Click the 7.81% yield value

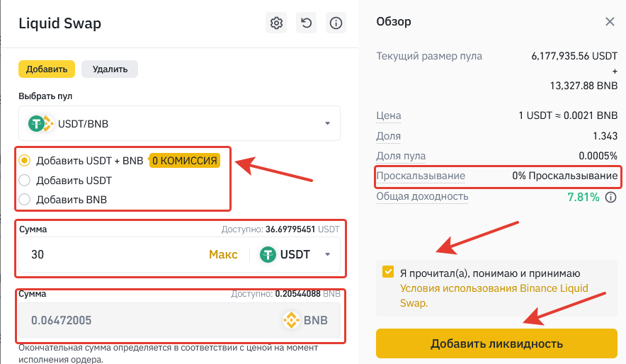coord(584,197)
